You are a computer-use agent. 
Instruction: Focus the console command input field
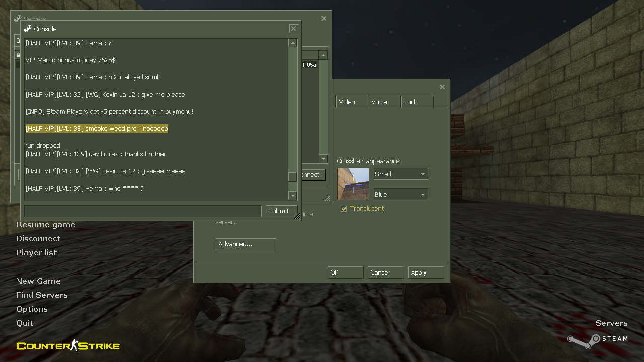143,211
